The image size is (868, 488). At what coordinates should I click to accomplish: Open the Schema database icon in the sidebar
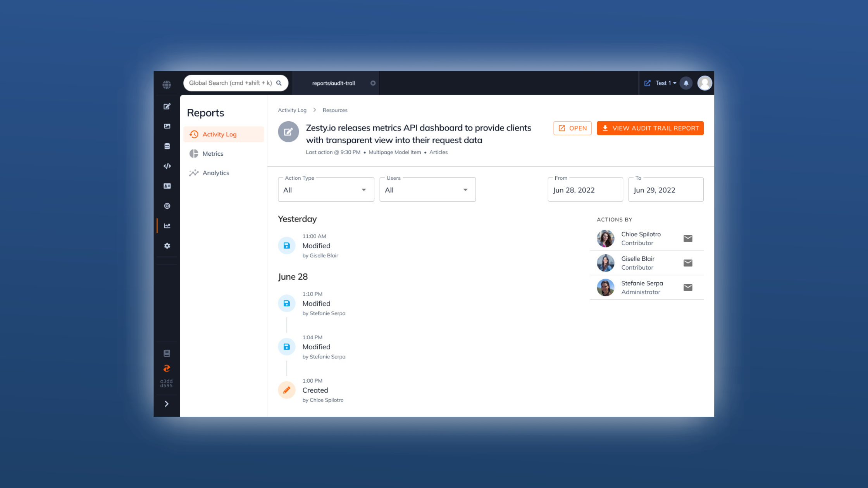coord(167,146)
